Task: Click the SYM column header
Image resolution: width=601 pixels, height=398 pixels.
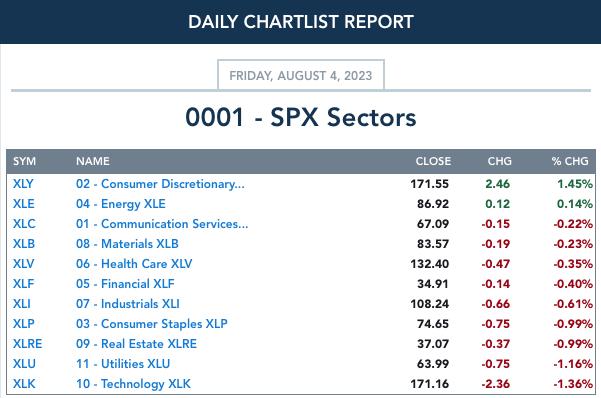Action: [x=25, y=161]
